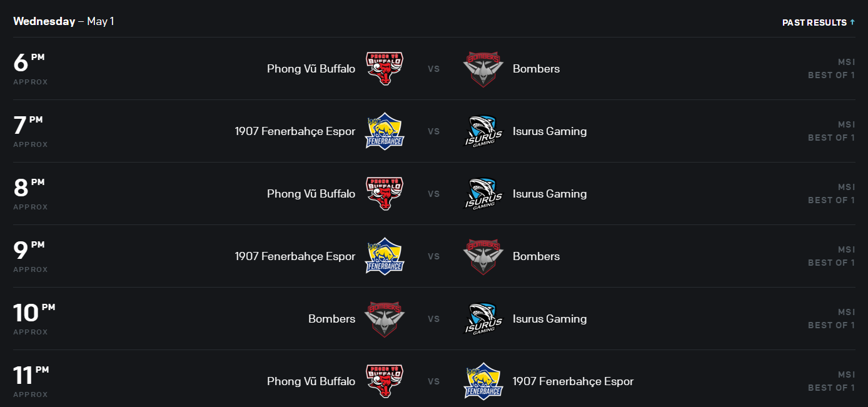Click Isurus Gaming logo in 7 PM match

coord(483,131)
